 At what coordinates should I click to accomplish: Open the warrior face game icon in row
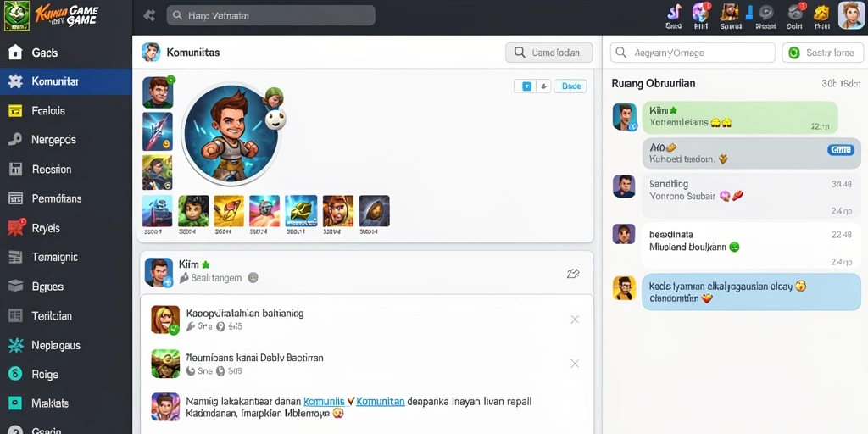pyautogui.click(x=337, y=210)
